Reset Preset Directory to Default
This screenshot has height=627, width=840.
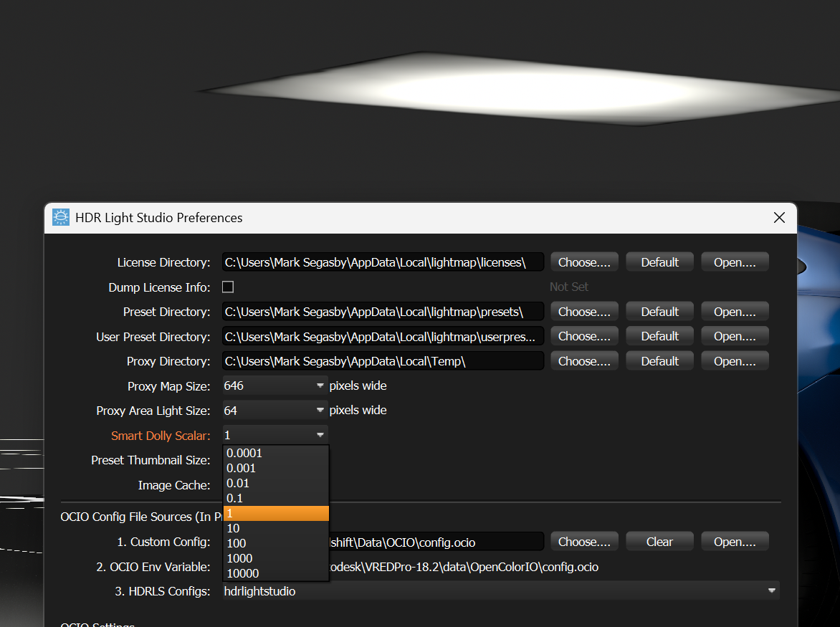659,311
